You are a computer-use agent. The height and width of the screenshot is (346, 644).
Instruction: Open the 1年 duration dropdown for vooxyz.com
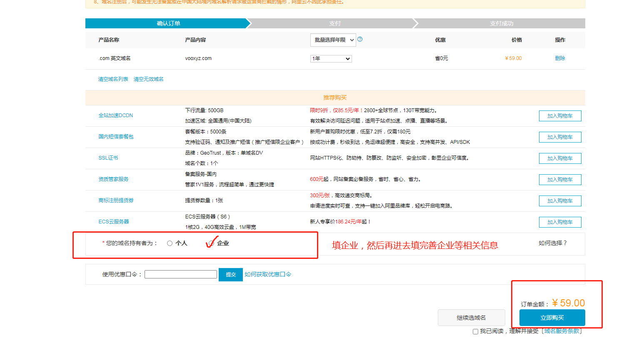(x=331, y=58)
